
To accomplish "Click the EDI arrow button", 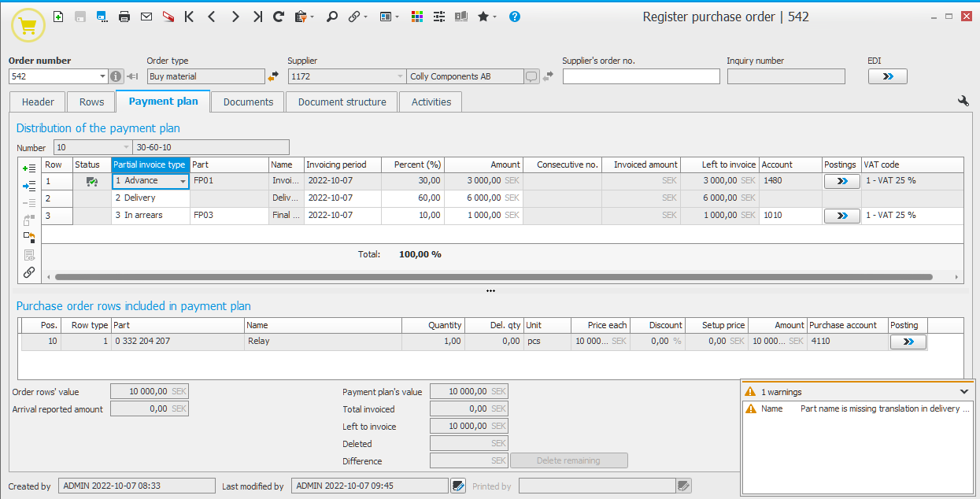I will tap(887, 76).
